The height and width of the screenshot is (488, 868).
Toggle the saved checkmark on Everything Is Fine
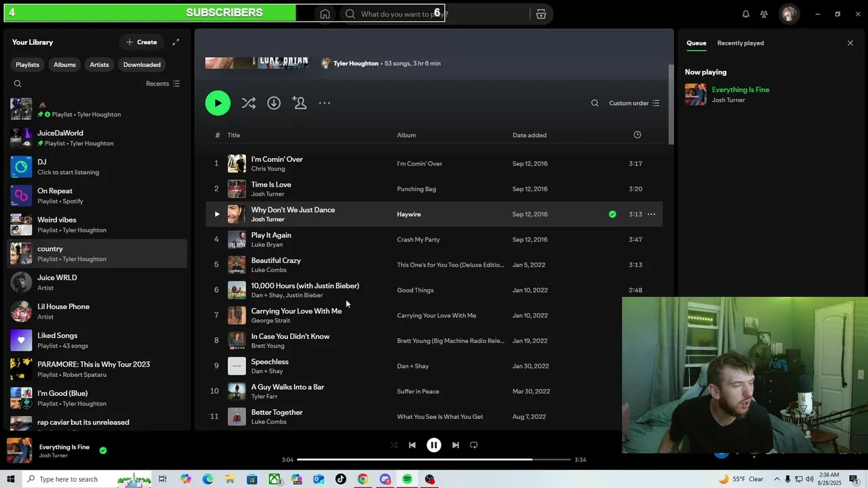pyautogui.click(x=103, y=451)
